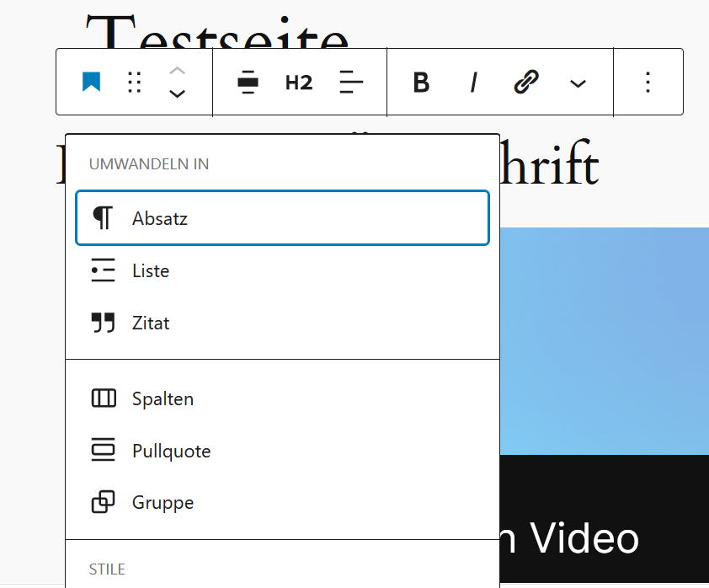The width and height of the screenshot is (709, 588).
Task: Transform block to Spalten
Action: 283,398
